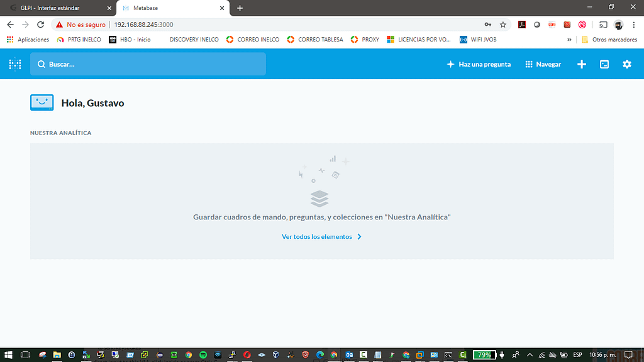Click the cast media icon

(603, 25)
